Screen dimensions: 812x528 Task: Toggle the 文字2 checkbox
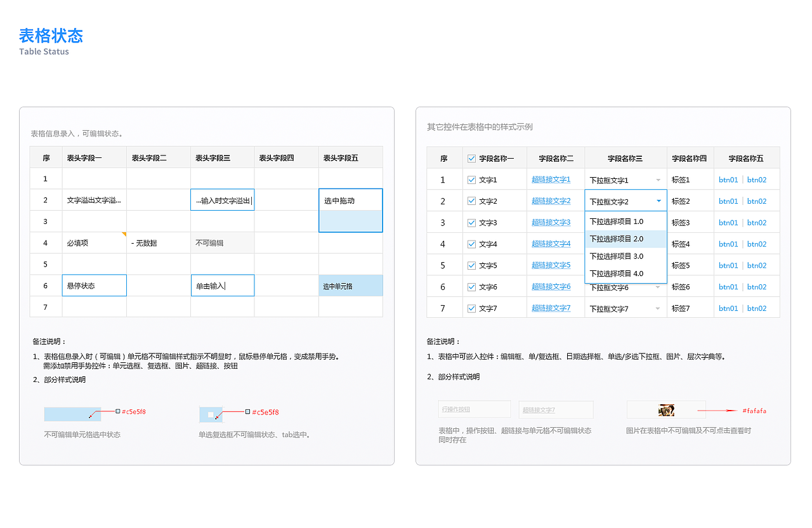pyautogui.click(x=471, y=201)
